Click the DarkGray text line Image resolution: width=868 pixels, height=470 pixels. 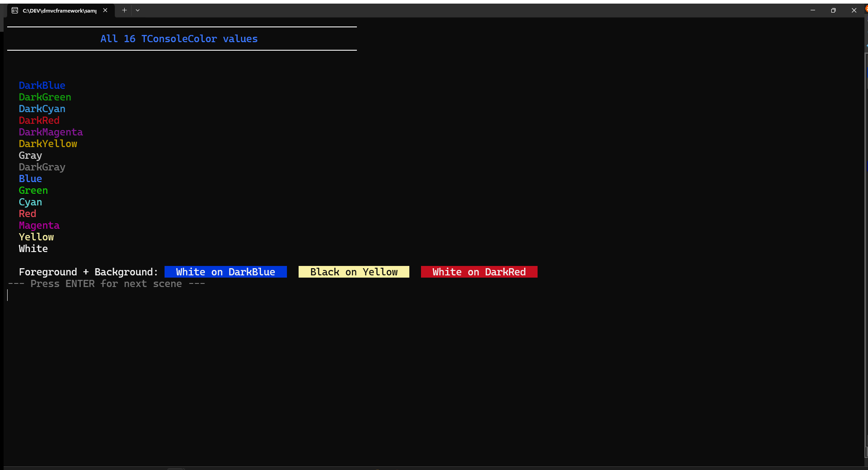click(x=42, y=167)
